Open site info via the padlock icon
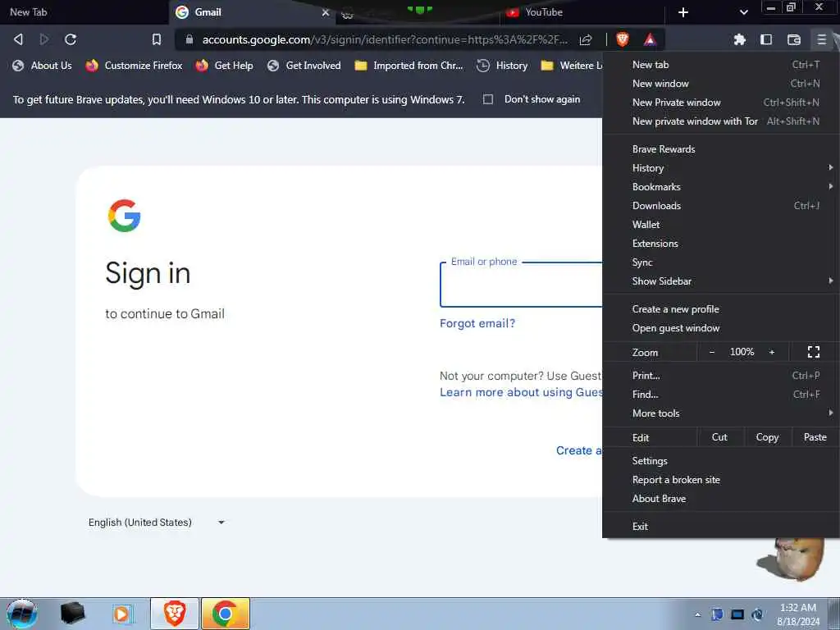The height and width of the screenshot is (630, 840). pyautogui.click(x=189, y=39)
